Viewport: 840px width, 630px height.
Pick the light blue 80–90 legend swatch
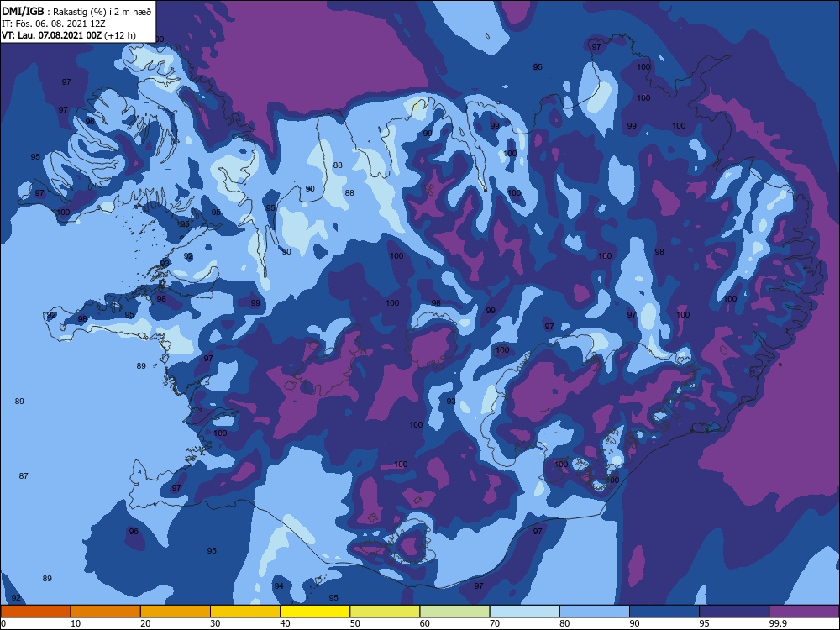point(595,612)
